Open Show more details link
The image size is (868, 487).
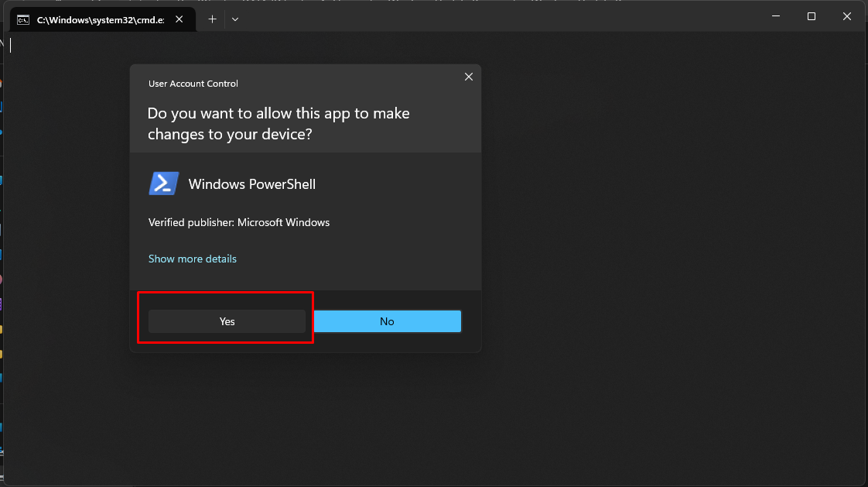(192, 259)
